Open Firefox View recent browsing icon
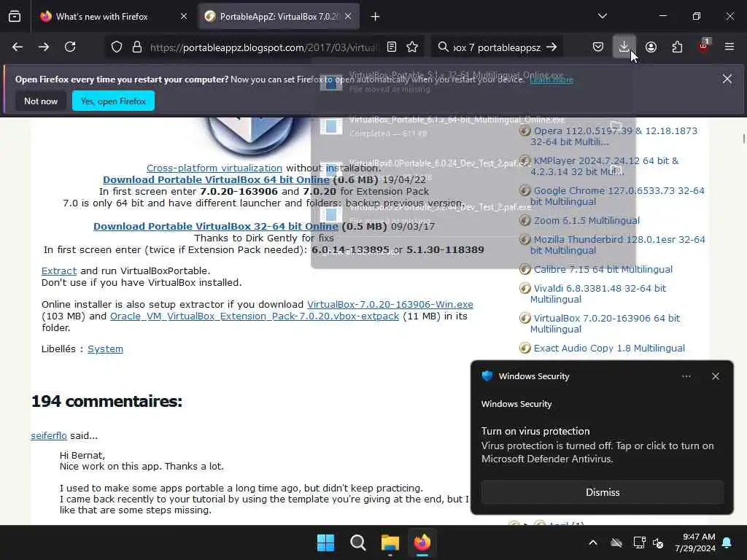The height and width of the screenshot is (560, 747). 15,17
